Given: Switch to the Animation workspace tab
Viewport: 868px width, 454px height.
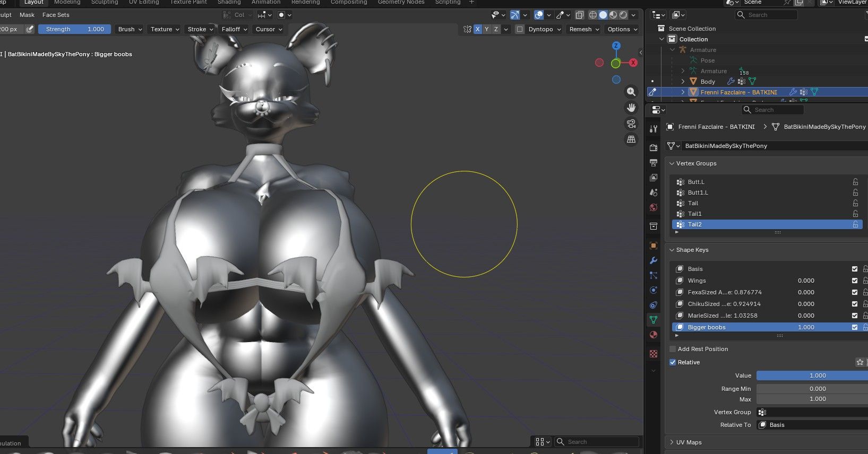Looking at the screenshot, I should pos(266,3).
